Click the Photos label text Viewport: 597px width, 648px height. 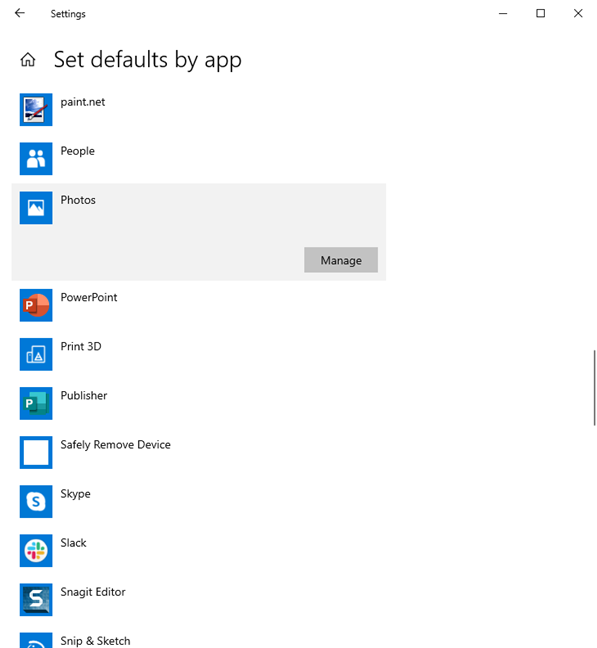point(78,200)
